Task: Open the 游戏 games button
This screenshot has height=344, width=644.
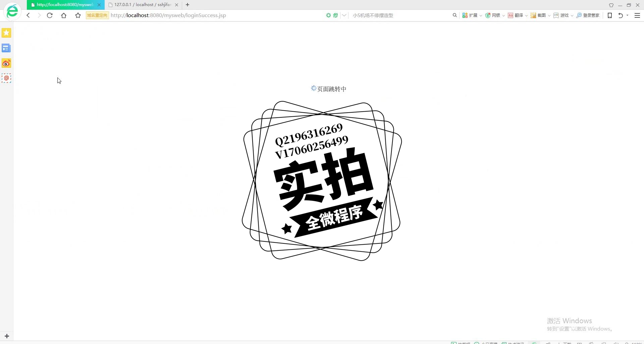Action: coord(561,15)
